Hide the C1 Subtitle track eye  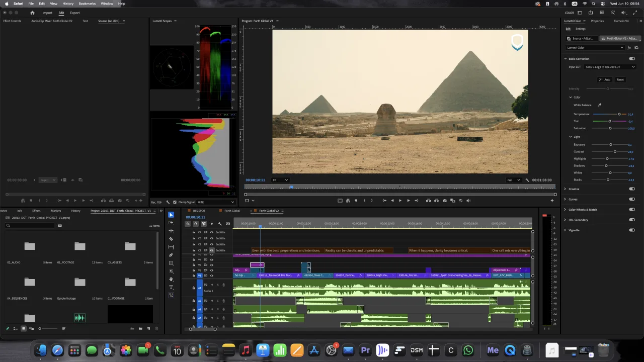click(211, 250)
